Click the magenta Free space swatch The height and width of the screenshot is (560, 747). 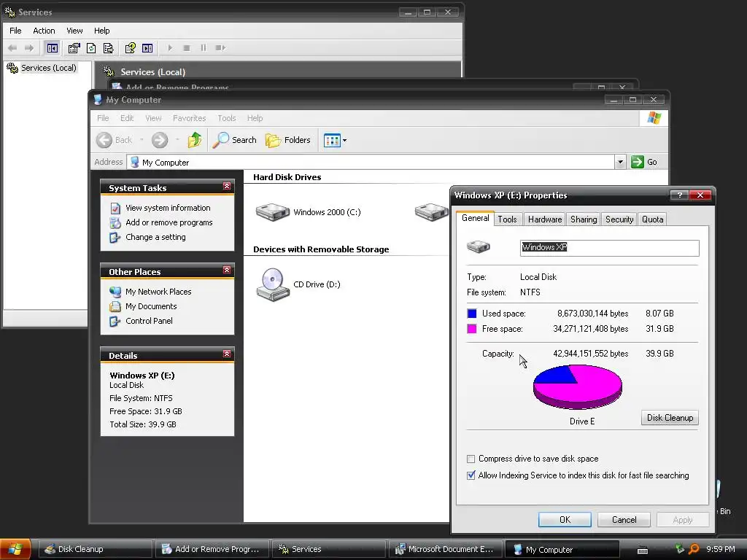[472, 329]
